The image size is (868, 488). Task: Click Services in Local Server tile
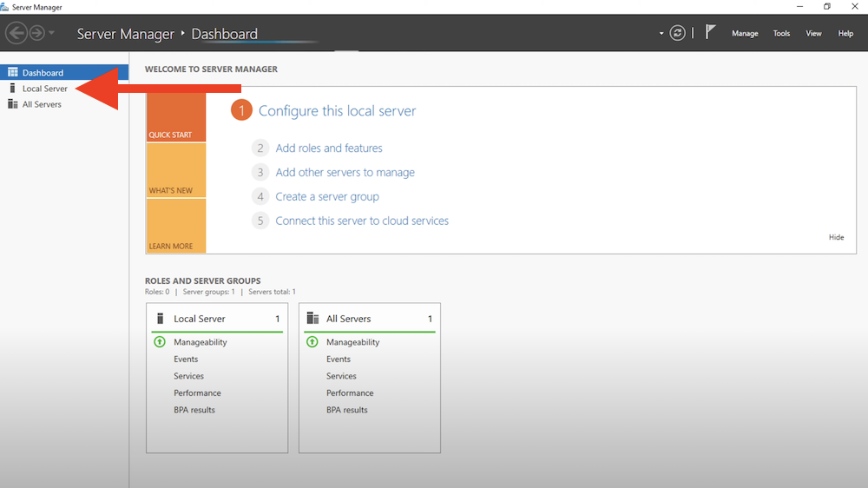pyautogui.click(x=188, y=376)
